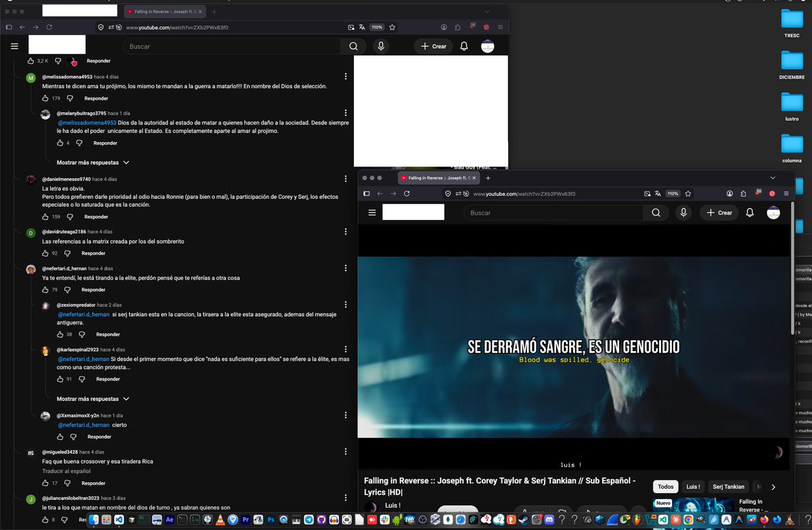Open Firefox account icon in front window
The height and width of the screenshot is (530, 812).
point(728,194)
